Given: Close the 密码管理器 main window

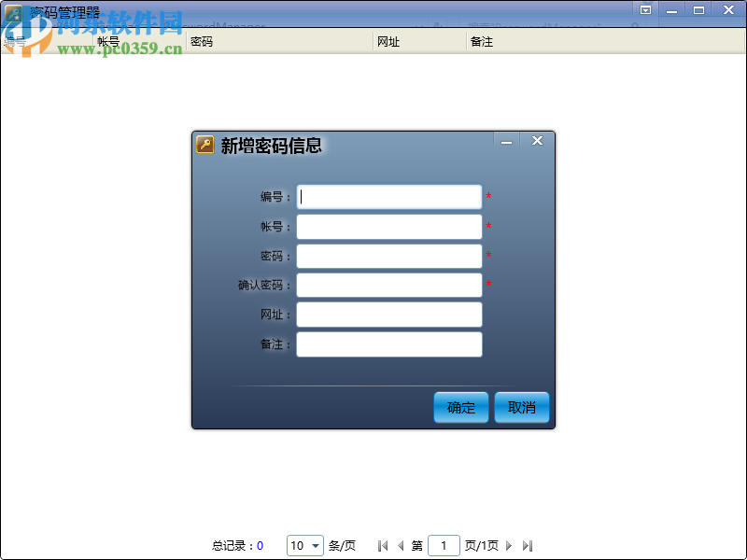Looking at the screenshot, I should 728,10.
